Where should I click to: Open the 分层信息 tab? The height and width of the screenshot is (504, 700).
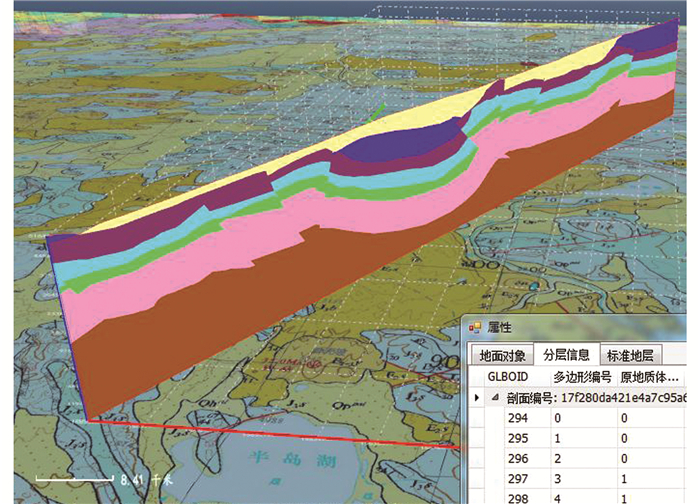coord(566,355)
